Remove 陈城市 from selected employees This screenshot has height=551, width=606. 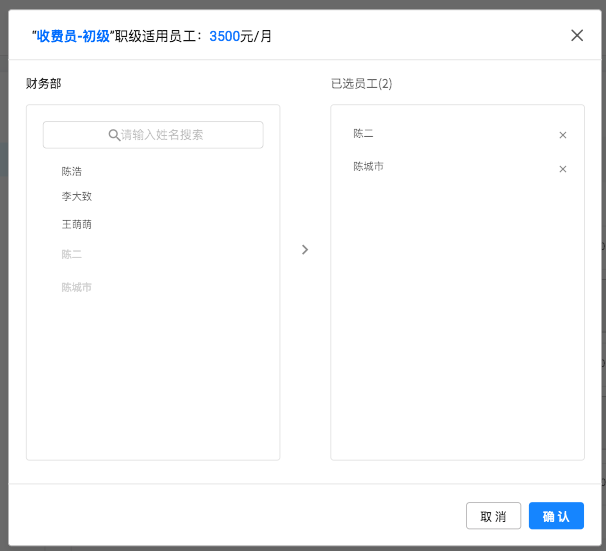coord(562,169)
